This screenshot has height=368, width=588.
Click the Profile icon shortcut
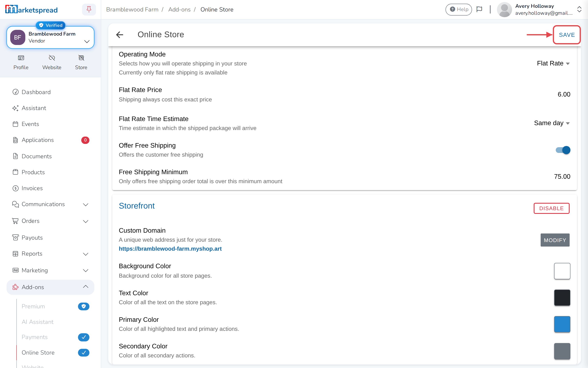[21, 63]
